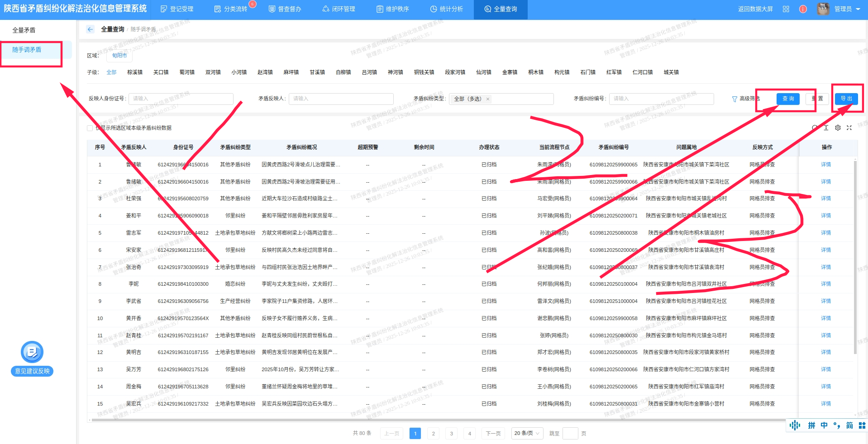Open the 20 条/页 page size dropdown
This screenshot has height=444, width=868.
pos(527,433)
